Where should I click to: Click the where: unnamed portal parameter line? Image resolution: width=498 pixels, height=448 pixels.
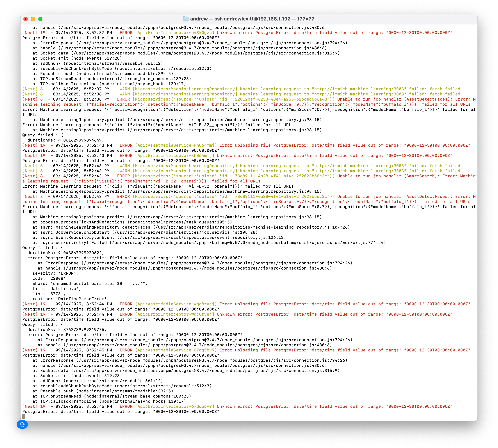coord(90,284)
